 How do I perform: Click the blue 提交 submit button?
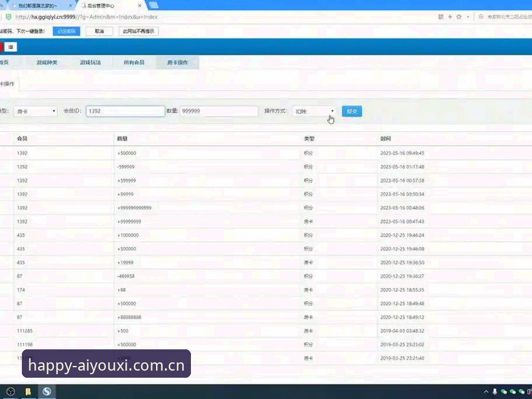click(x=352, y=111)
